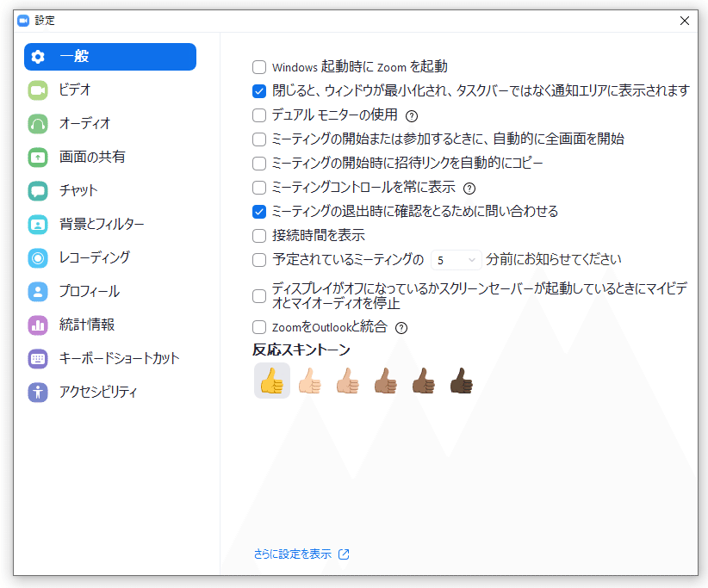This screenshot has height=588, width=708.
Task: Switch to the オーディオ tab
Action: [x=110, y=124]
